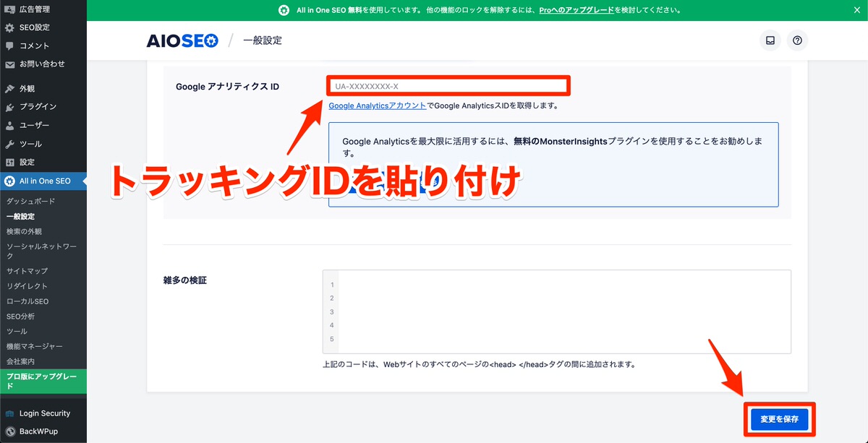Open the サイトマップ page

pyautogui.click(x=27, y=270)
